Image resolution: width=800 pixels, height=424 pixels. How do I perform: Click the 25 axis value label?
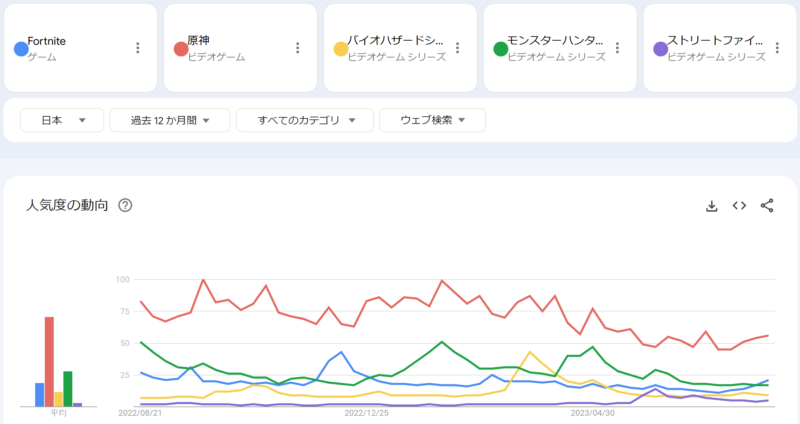tap(125, 375)
